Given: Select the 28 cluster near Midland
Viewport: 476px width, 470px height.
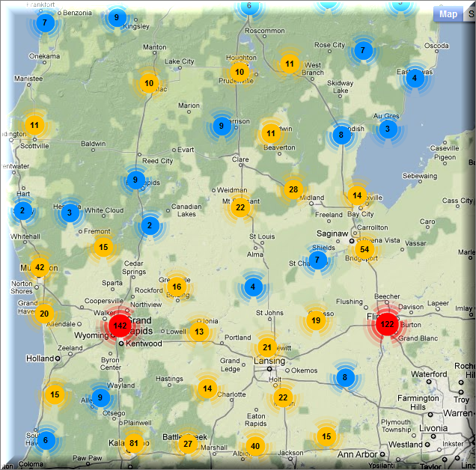Looking at the screenshot, I should point(293,189).
